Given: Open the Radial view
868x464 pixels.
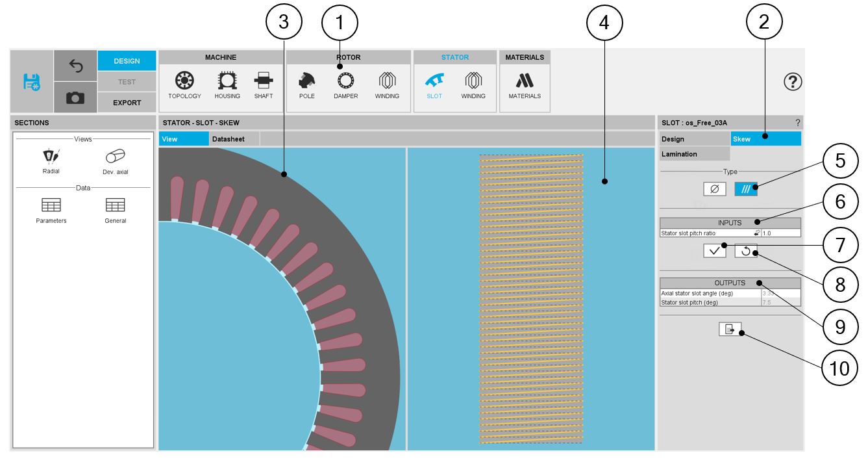Looking at the screenshot, I should point(51,161).
